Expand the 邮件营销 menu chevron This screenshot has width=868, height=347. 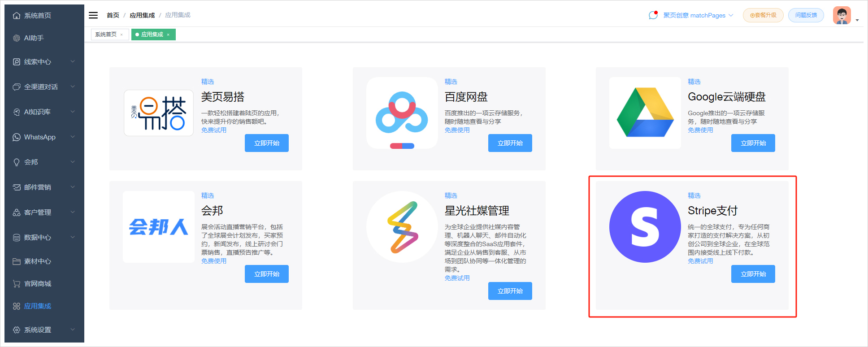[x=73, y=187]
